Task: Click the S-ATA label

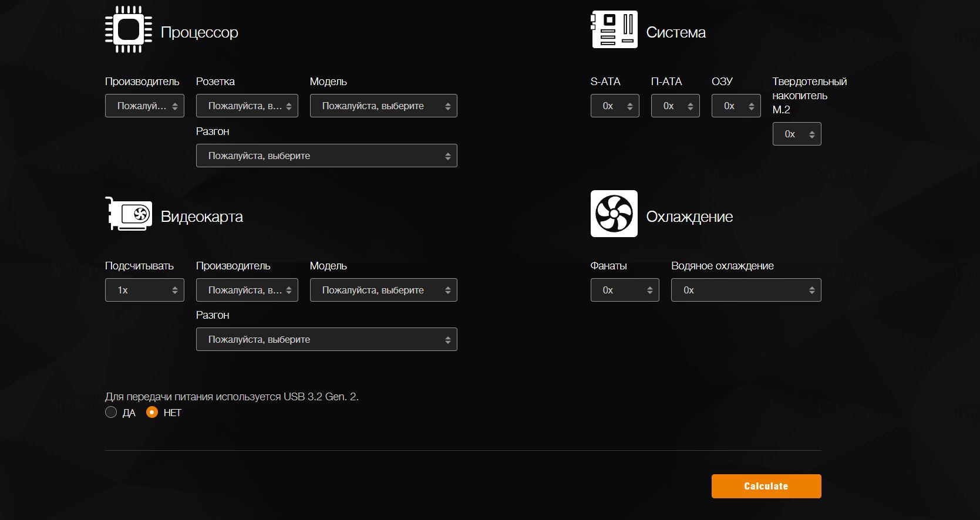Action: click(x=605, y=82)
